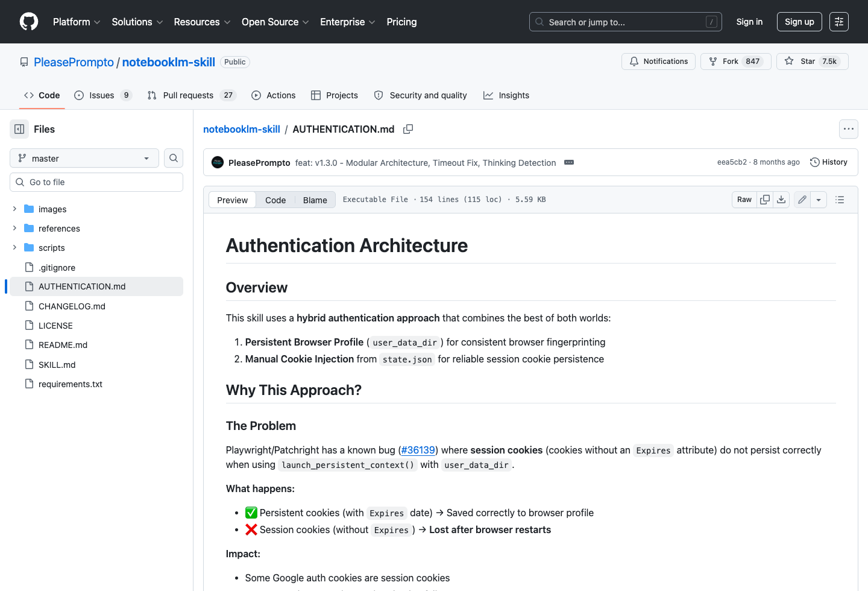This screenshot has height=591, width=868.
Task: Edit this file with pencil icon
Action: (802, 200)
